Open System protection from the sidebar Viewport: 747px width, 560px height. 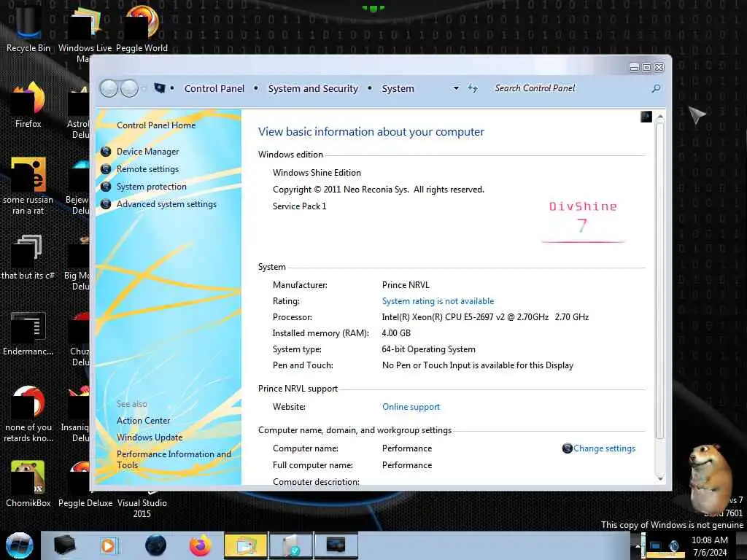coord(152,187)
